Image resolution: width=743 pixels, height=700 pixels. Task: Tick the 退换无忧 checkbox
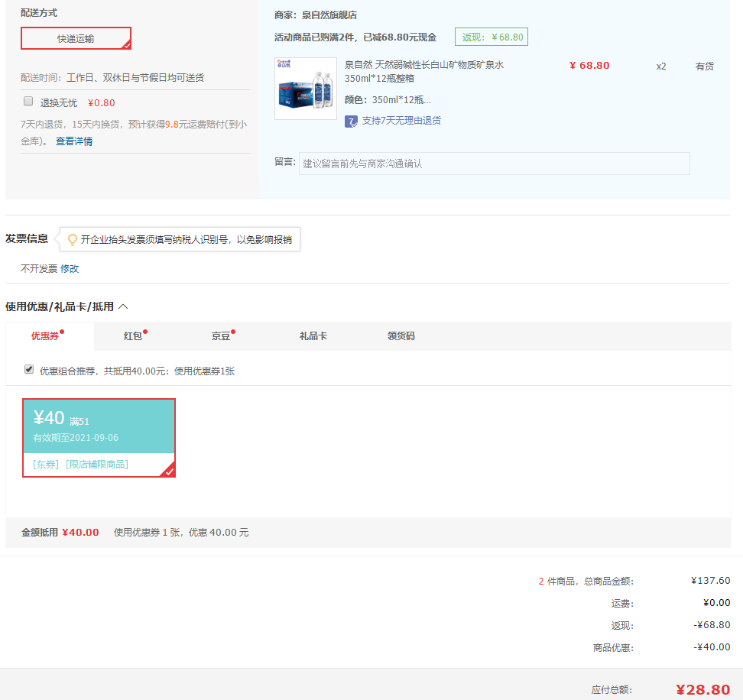tap(28, 101)
